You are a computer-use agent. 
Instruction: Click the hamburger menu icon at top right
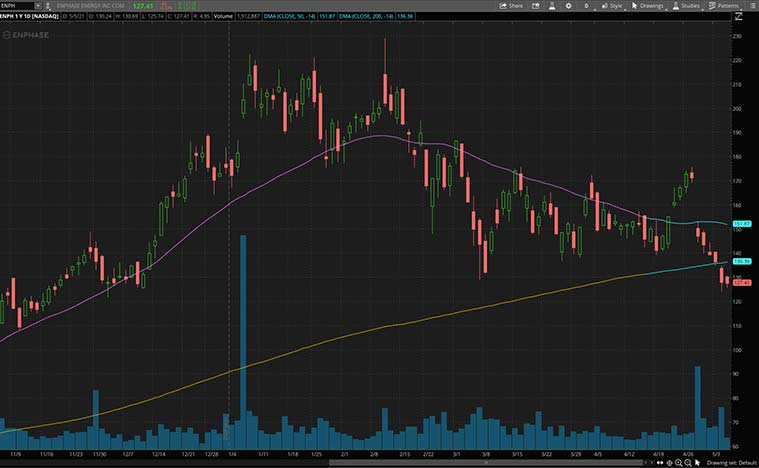click(753, 5)
